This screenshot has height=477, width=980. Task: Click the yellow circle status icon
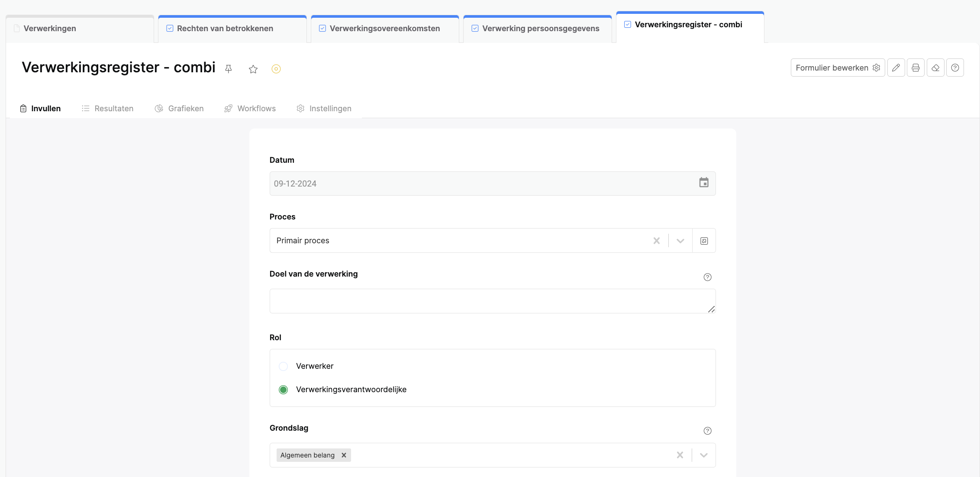pyautogui.click(x=276, y=69)
